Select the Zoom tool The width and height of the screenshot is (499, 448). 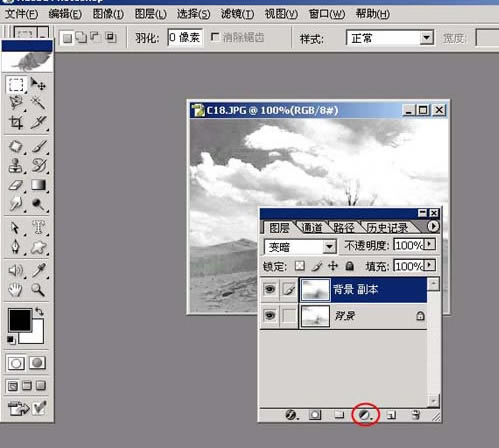(x=38, y=290)
